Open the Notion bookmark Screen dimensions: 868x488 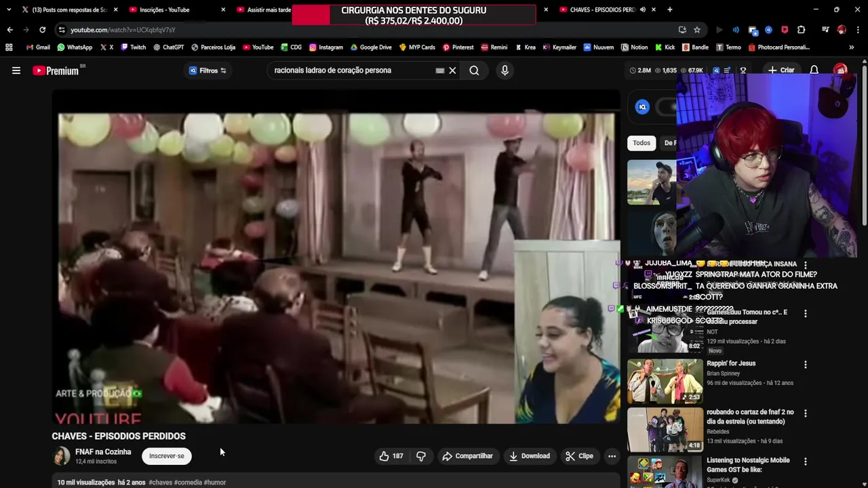(x=634, y=47)
